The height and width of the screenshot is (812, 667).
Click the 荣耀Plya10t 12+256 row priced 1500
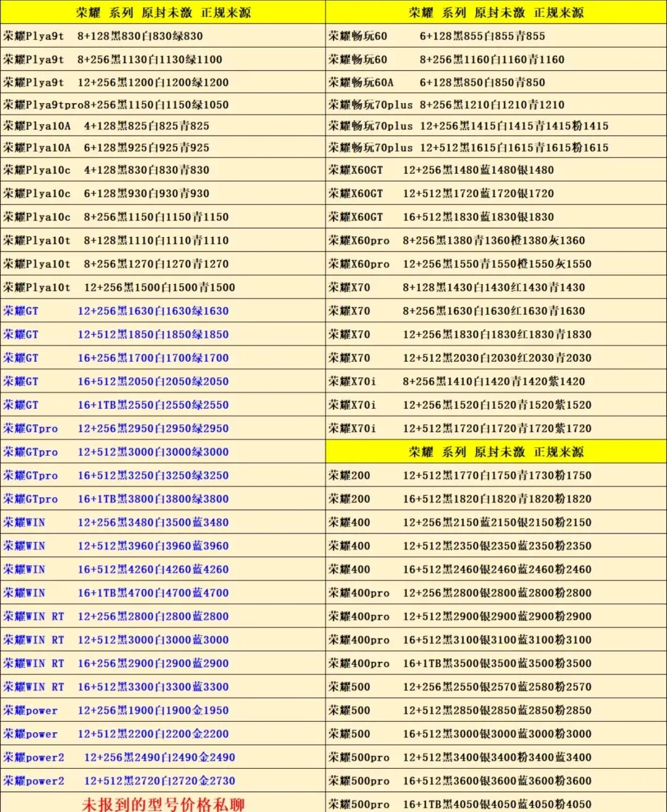163,287
